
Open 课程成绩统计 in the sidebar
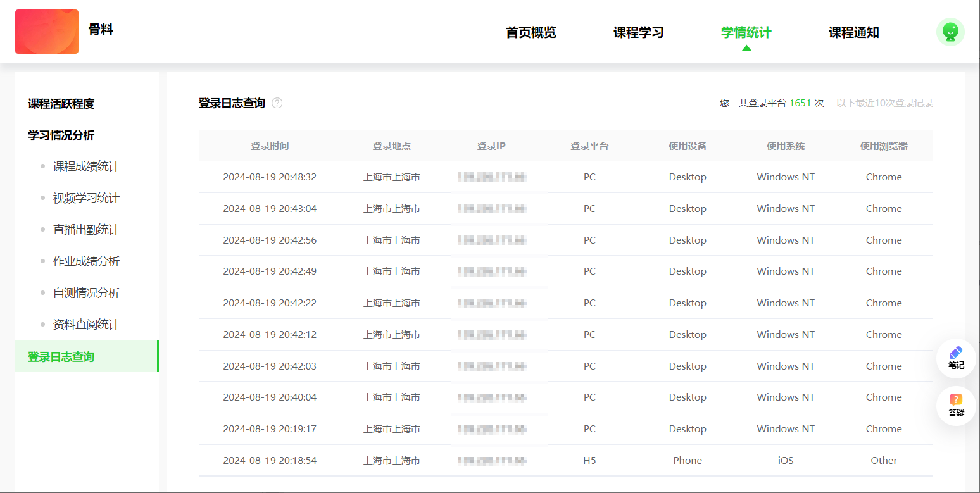point(86,166)
